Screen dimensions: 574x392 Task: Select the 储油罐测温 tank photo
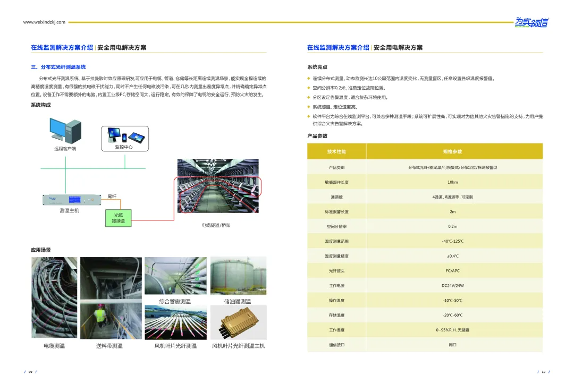pos(238,276)
